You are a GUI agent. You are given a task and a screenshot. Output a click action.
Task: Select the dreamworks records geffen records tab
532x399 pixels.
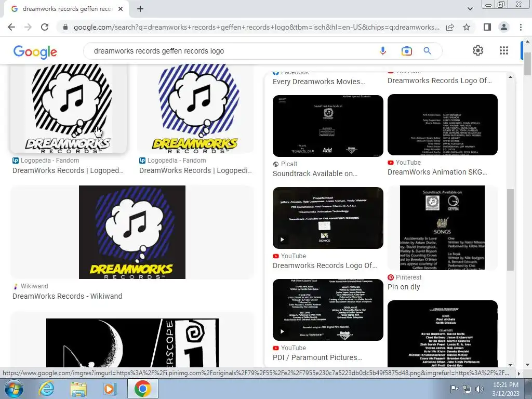66,9
